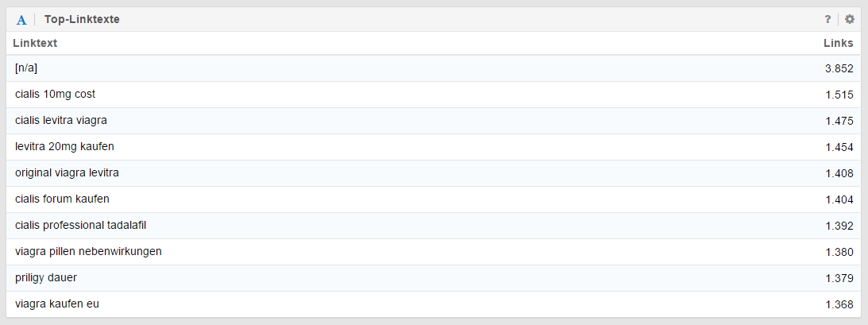
Task: Click the help question mark icon
Action: click(x=827, y=19)
